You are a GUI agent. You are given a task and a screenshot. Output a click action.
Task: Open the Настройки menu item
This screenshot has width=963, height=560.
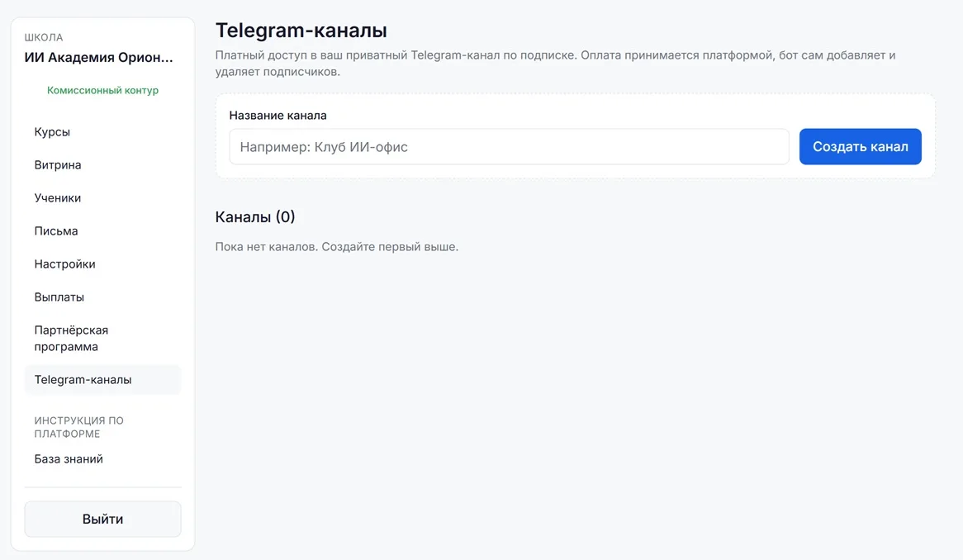(x=102, y=264)
